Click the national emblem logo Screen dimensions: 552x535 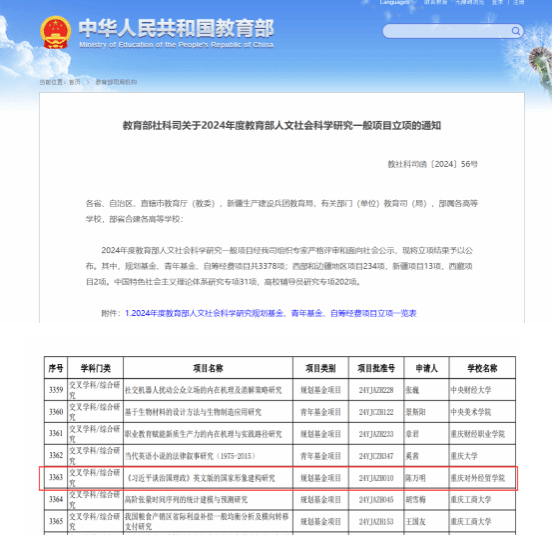[56, 32]
